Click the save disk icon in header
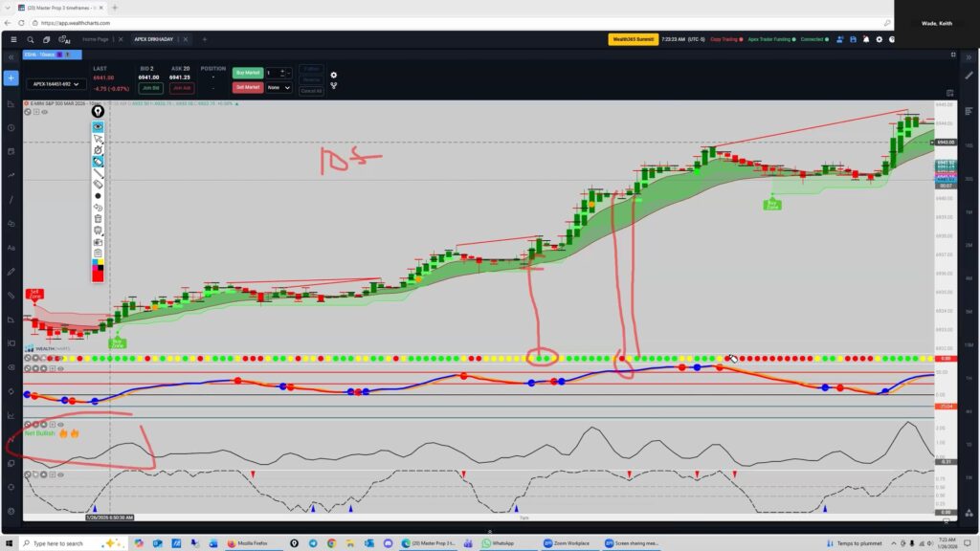Viewport: 980px width, 551px height. click(853, 39)
